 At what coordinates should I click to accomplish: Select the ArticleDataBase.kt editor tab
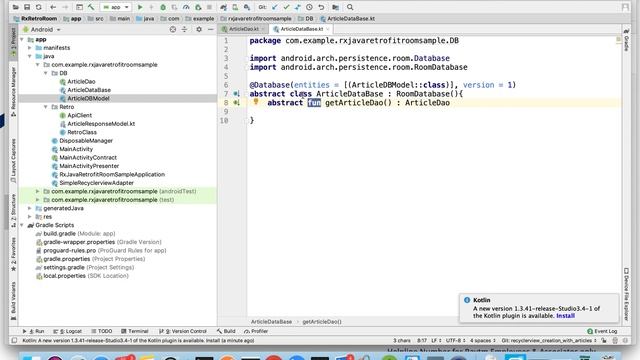click(301, 29)
